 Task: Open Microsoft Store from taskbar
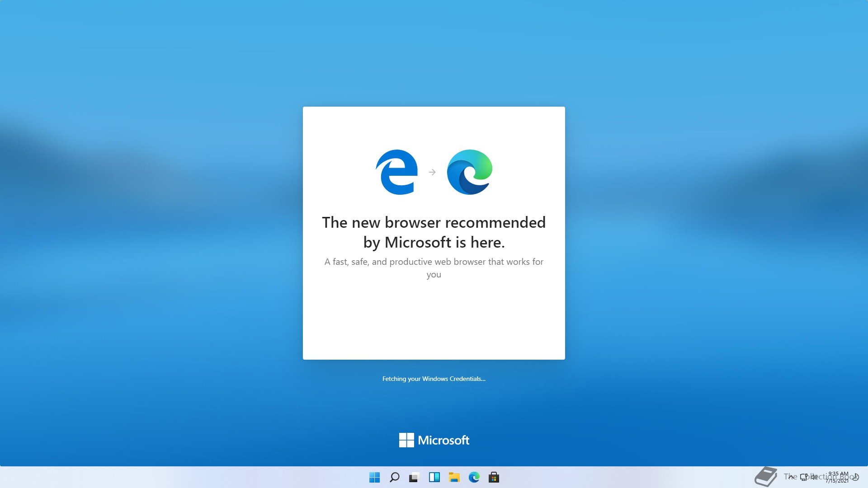(x=494, y=477)
